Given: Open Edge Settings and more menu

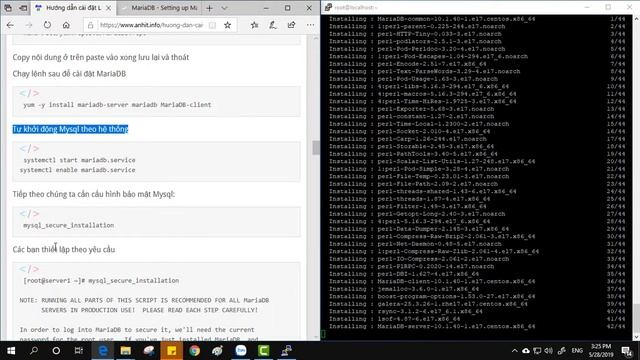Looking at the screenshot, I should click(x=311, y=25).
